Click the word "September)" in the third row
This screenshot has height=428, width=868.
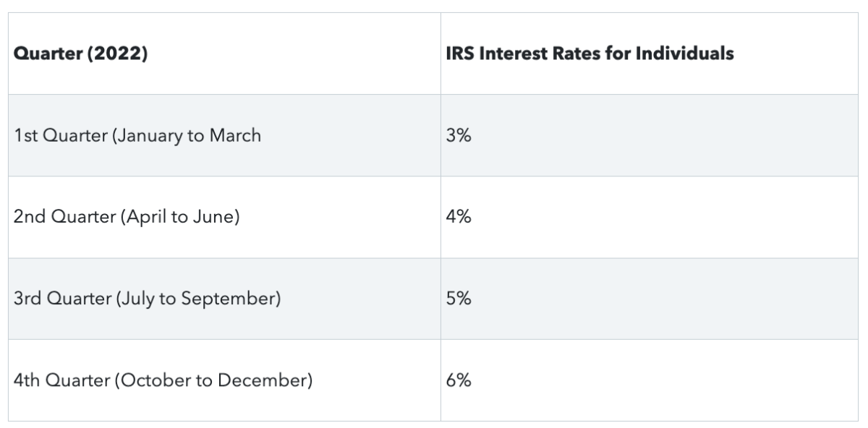(230, 299)
